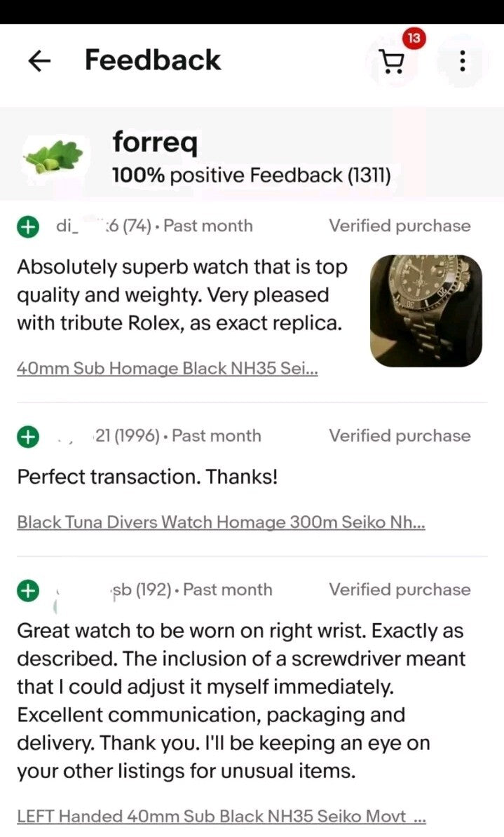Tap the 100% positive Feedback text
The width and height of the screenshot is (504, 837).
[251, 175]
